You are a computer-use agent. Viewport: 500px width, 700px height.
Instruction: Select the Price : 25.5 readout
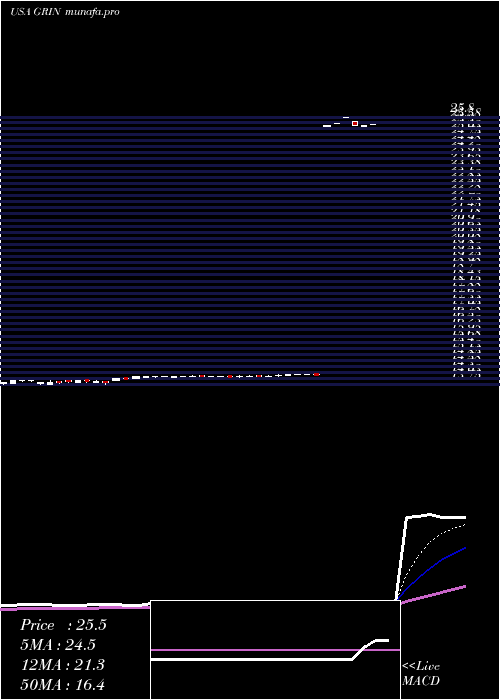(x=63, y=625)
